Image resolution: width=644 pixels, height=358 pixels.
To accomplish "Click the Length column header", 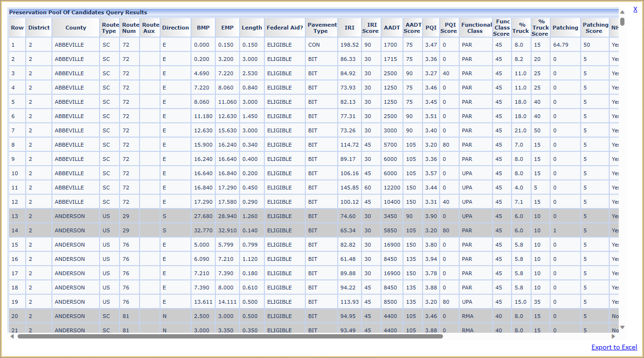I will [252, 28].
